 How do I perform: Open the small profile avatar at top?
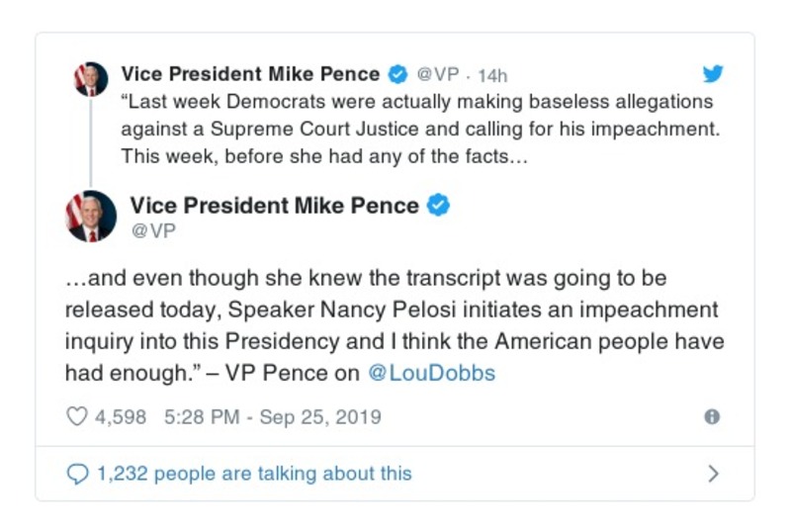[91, 78]
